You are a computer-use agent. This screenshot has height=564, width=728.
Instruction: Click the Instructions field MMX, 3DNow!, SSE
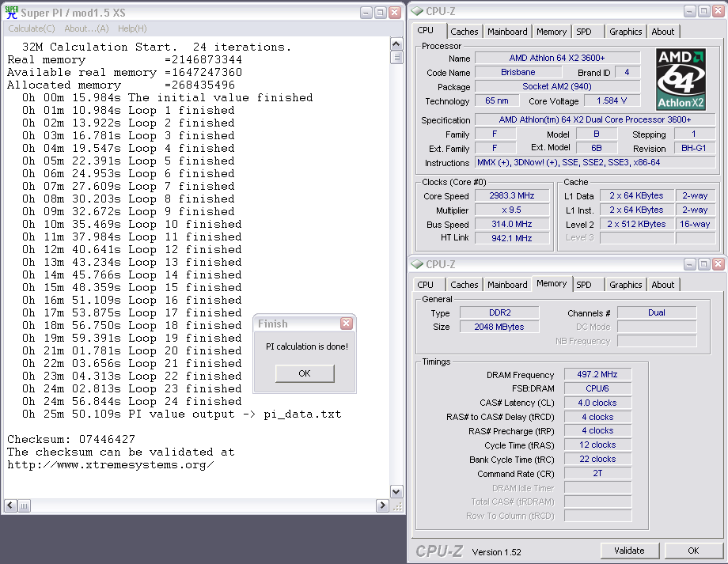(595, 162)
